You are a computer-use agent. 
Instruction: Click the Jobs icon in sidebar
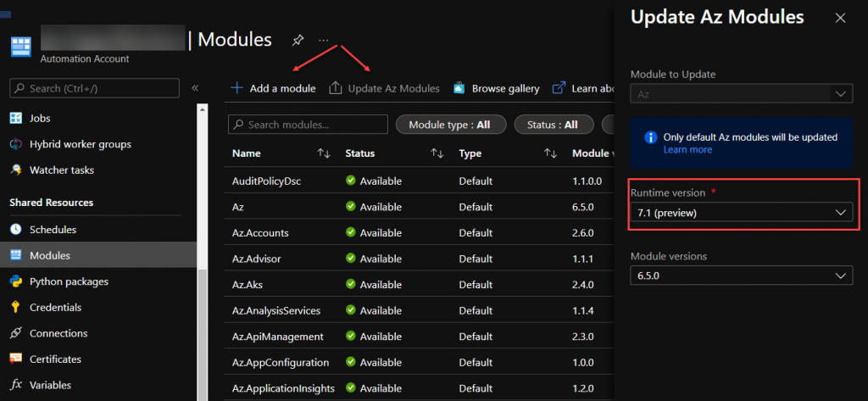[16, 118]
